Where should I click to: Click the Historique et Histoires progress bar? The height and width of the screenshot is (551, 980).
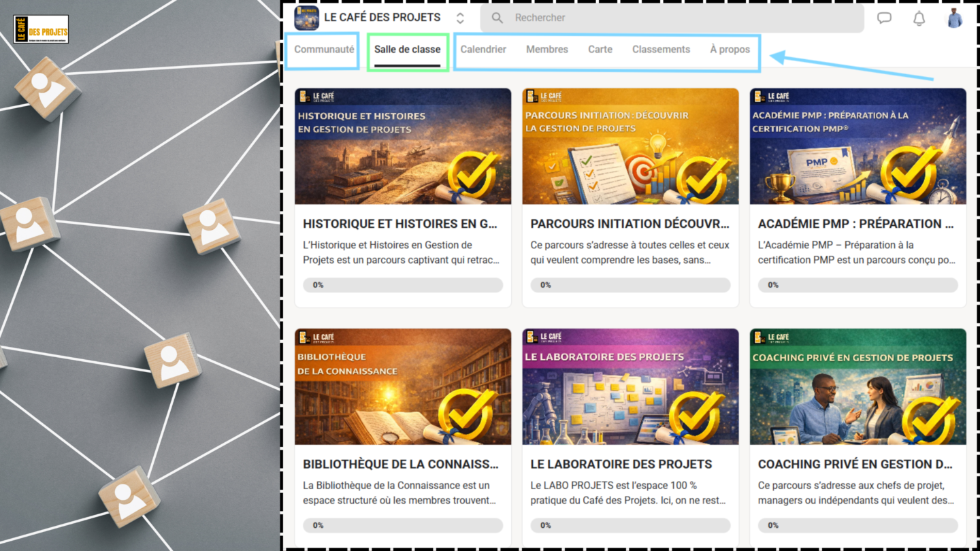click(x=403, y=285)
